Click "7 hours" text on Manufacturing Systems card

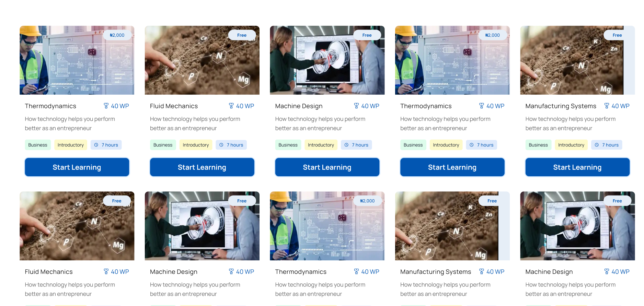pyautogui.click(x=610, y=145)
